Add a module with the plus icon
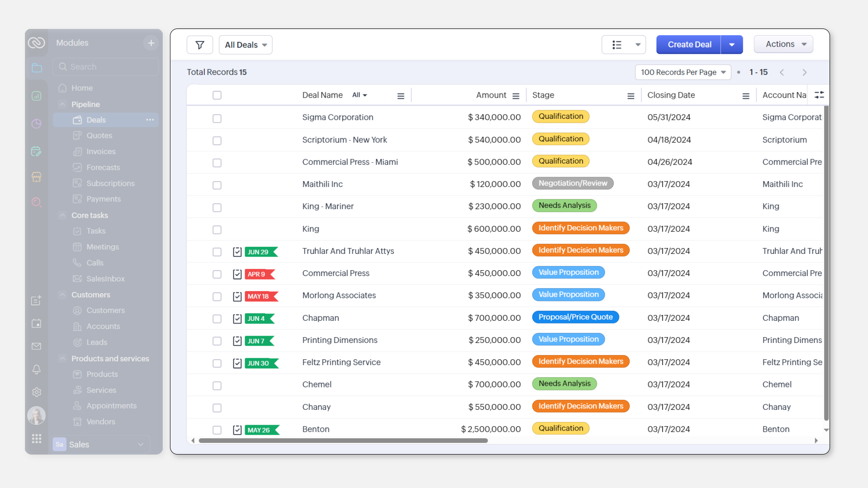868x488 pixels. 151,43
